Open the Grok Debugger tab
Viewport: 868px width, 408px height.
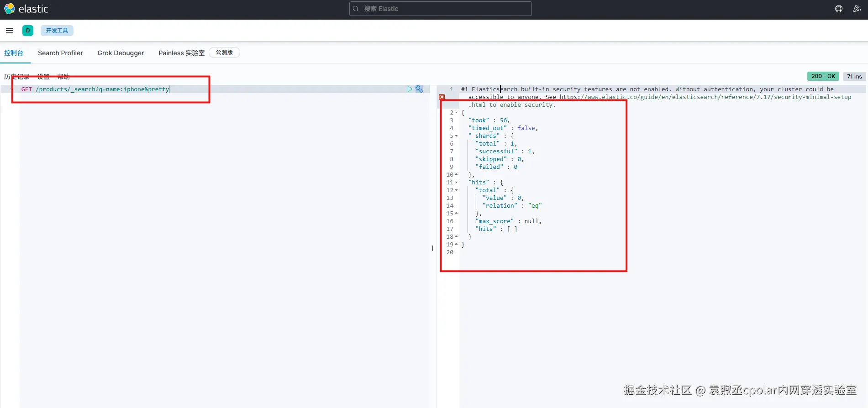coord(121,53)
